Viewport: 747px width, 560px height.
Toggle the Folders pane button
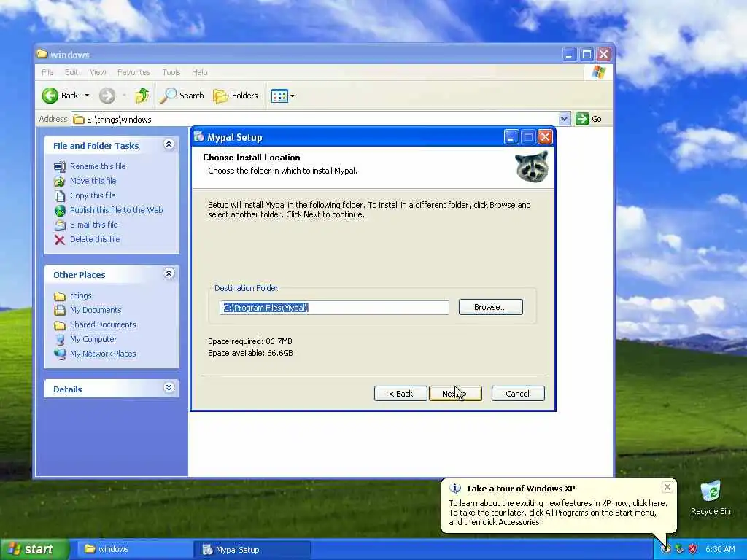click(x=236, y=96)
